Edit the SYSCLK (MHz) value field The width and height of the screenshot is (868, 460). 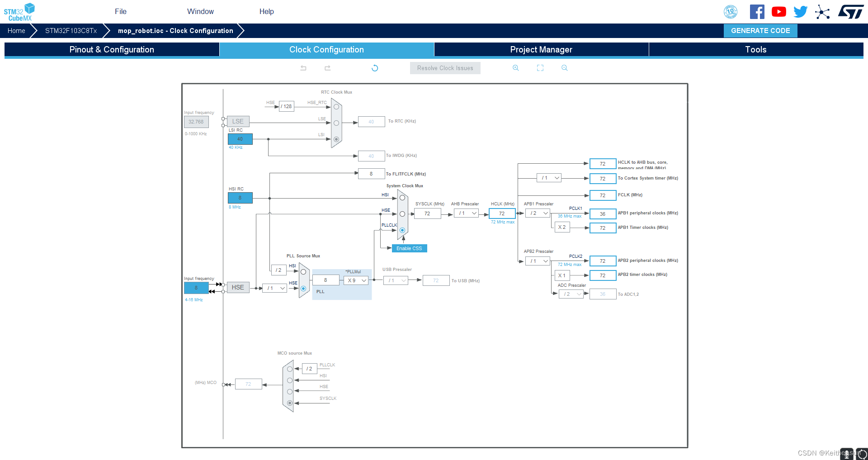click(427, 213)
